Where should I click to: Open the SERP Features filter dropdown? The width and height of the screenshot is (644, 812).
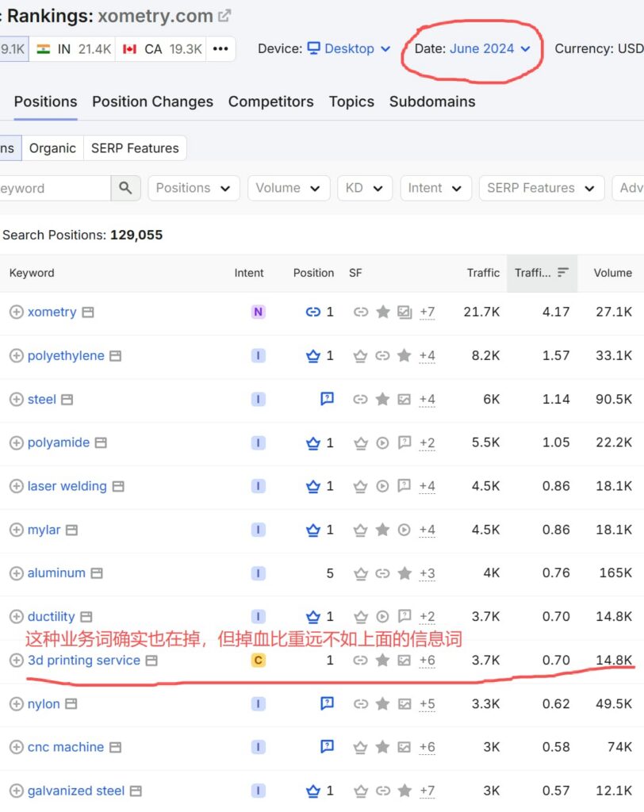(x=542, y=188)
